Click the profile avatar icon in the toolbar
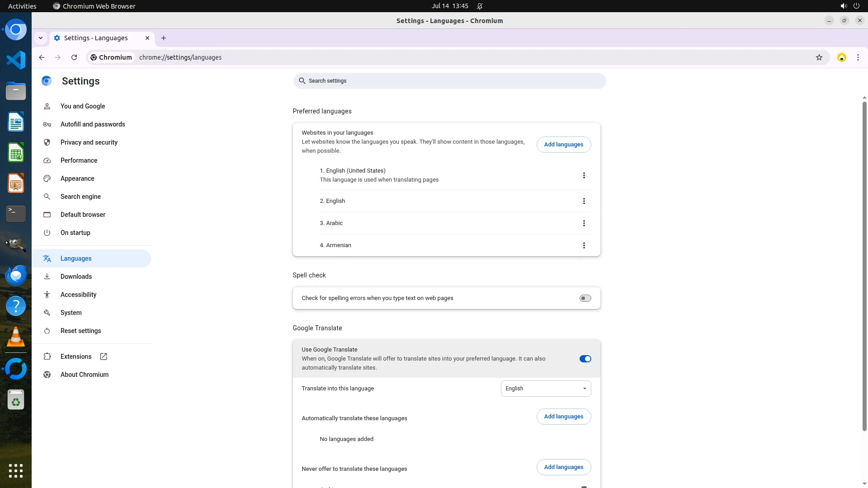The height and width of the screenshot is (488, 868). tap(841, 57)
